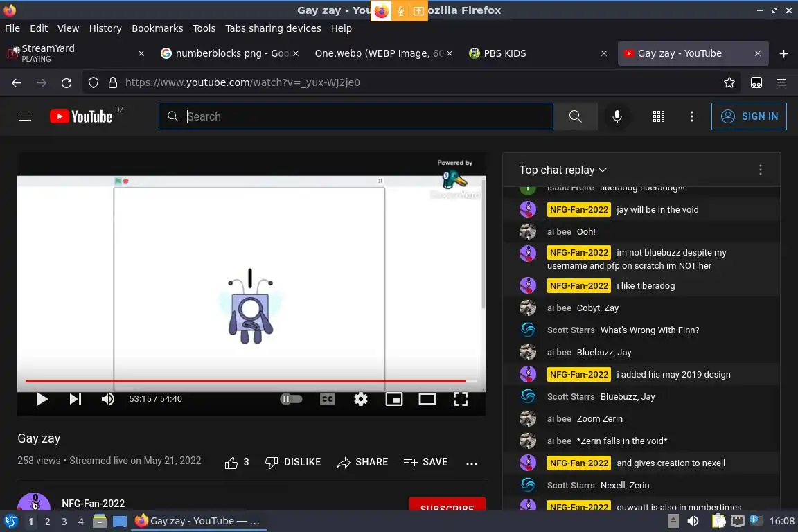Click the SAVE button
Screen dimensions: 798x532
click(x=425, y=462)
